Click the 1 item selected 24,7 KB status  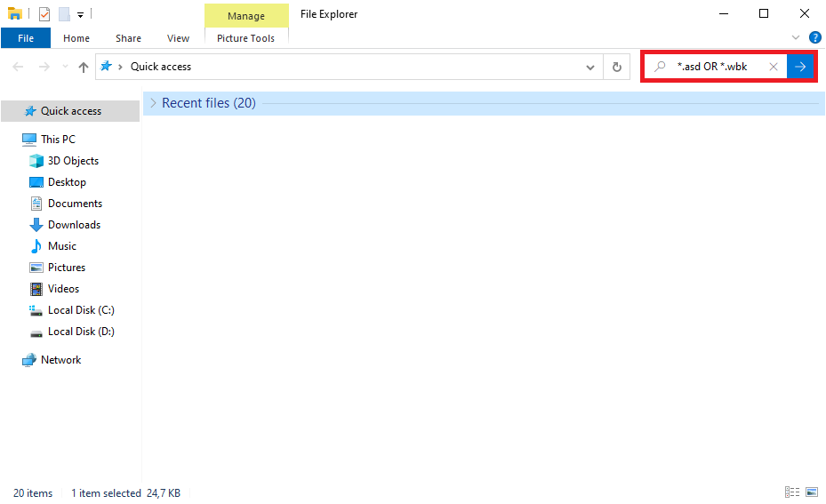(x=125, y=493)
